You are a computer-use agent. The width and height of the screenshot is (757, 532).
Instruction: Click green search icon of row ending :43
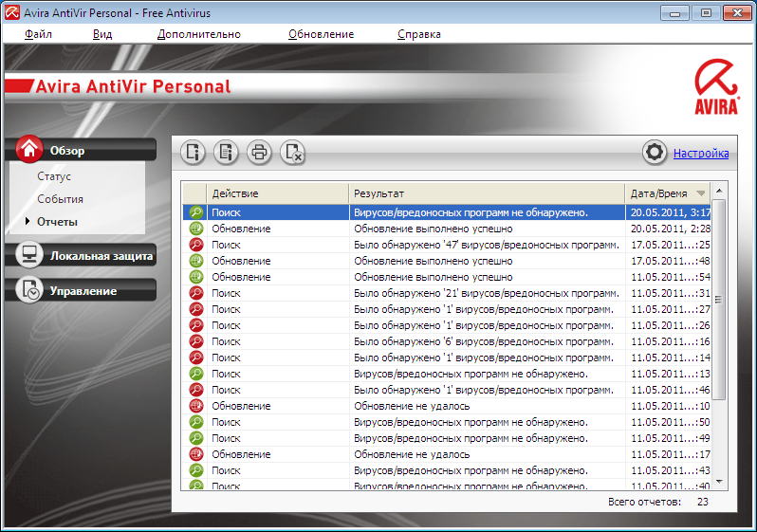point(196,470)
